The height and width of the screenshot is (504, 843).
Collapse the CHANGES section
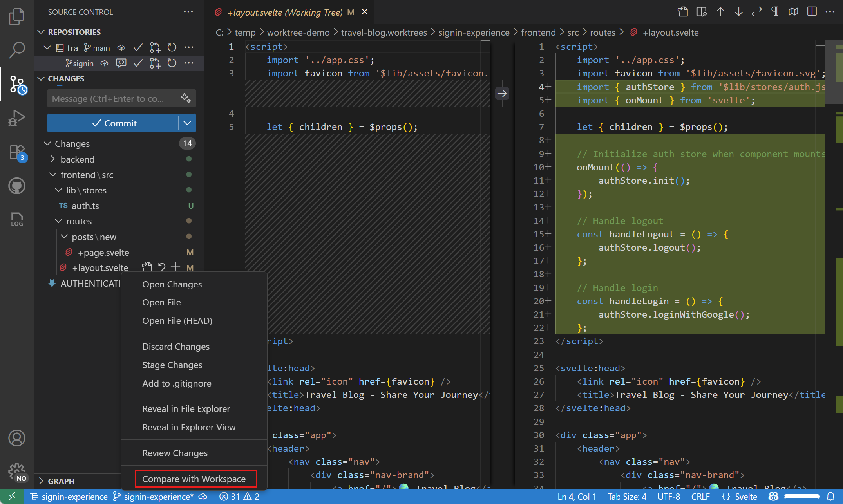tap(41, 78)
